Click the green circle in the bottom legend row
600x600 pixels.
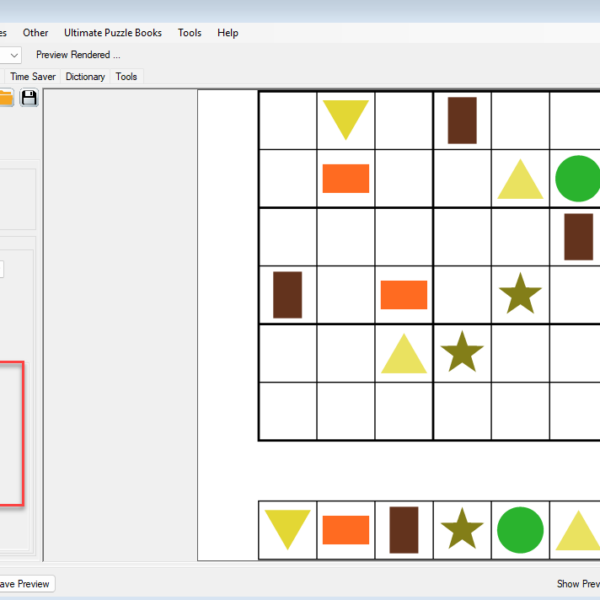520,530
